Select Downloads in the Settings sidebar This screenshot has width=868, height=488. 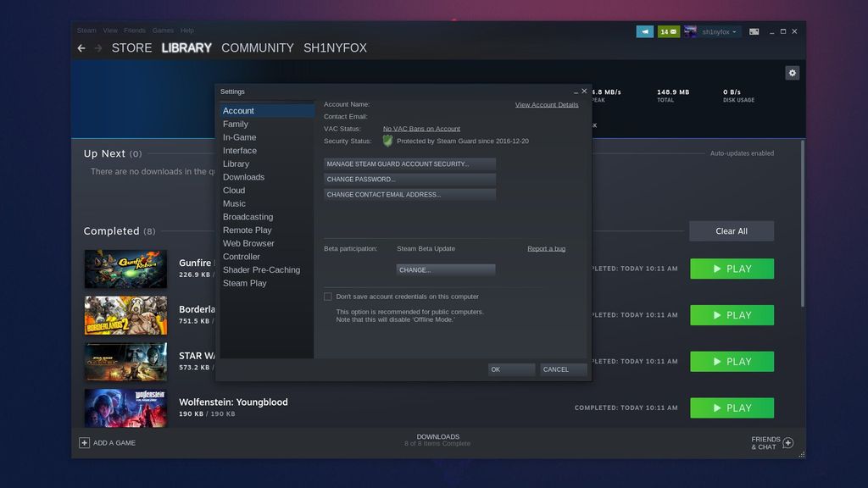pyautogui.click(x=243, y=177)
